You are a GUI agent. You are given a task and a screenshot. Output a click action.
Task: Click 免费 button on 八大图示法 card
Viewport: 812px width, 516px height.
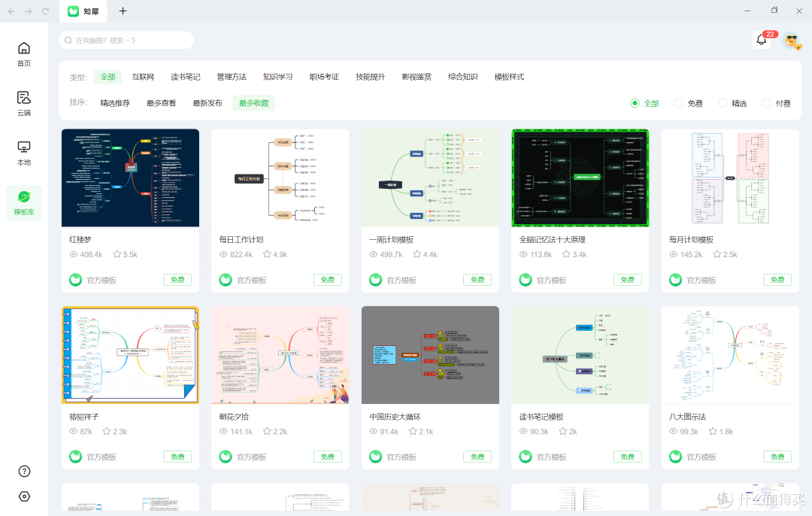pos(777,457)
